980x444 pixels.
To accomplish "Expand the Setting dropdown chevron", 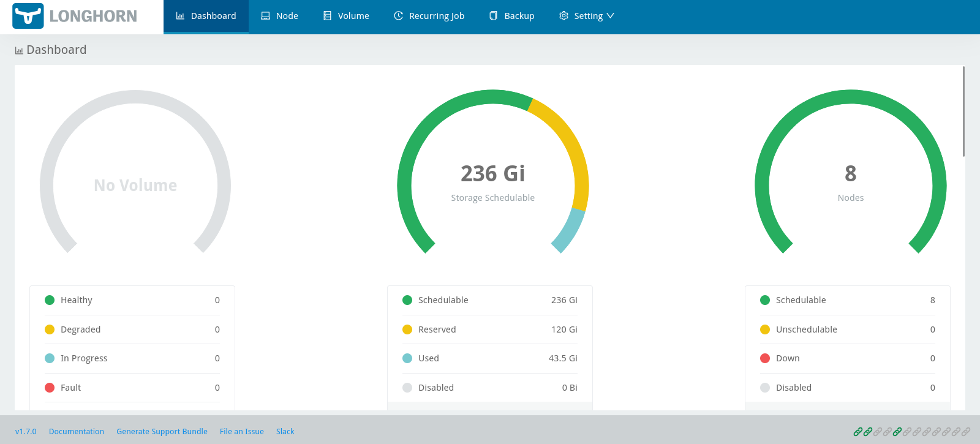I will tap(610, 16).
